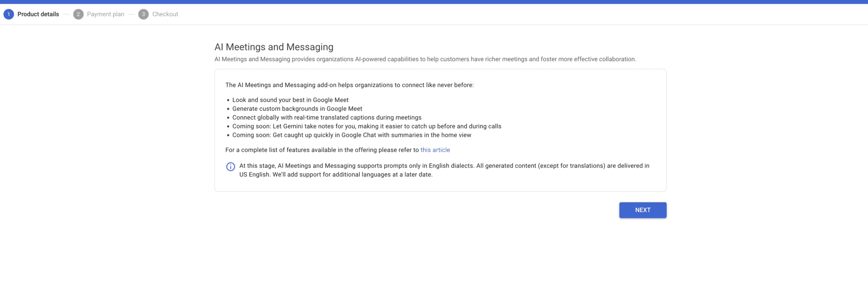
Task: Click the 'provides organizations AI-powered capabilities' subtitle
Action: (425, 59)
